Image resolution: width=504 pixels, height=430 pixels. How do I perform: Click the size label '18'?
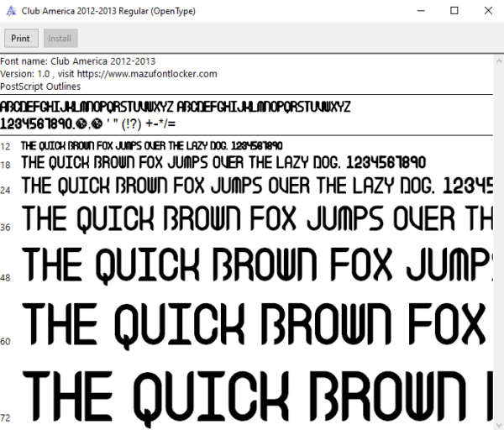click(x=5, y=165)
